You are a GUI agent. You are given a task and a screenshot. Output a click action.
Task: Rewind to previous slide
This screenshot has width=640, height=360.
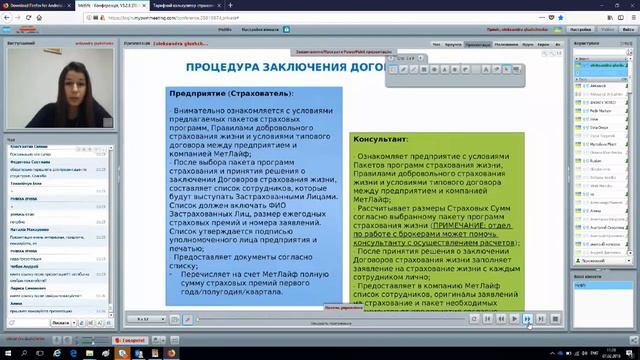501,319
